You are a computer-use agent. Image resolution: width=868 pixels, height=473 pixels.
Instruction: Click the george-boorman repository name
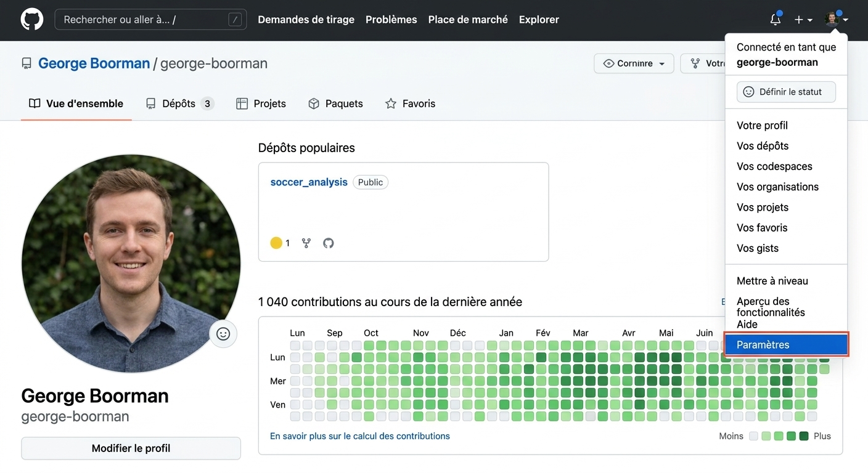(214, 63)
